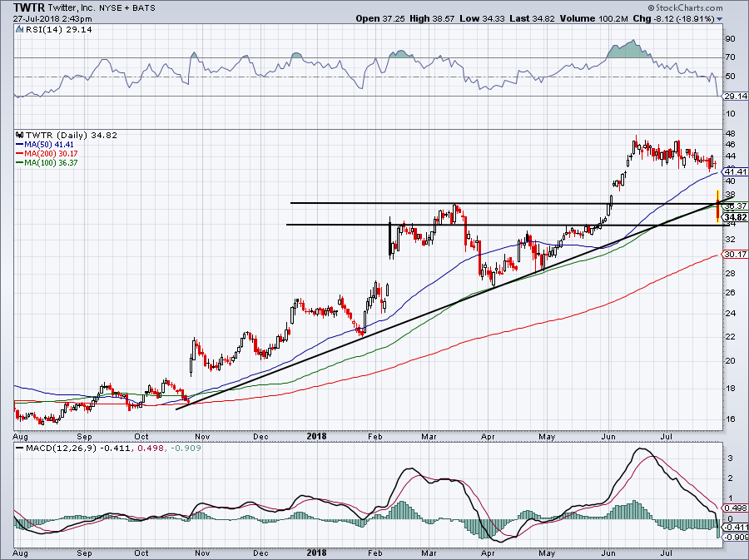Click the -0.411 MACD tag on the right axis
The width and height of the screenshot is (749, 560).
click(736, 528)
